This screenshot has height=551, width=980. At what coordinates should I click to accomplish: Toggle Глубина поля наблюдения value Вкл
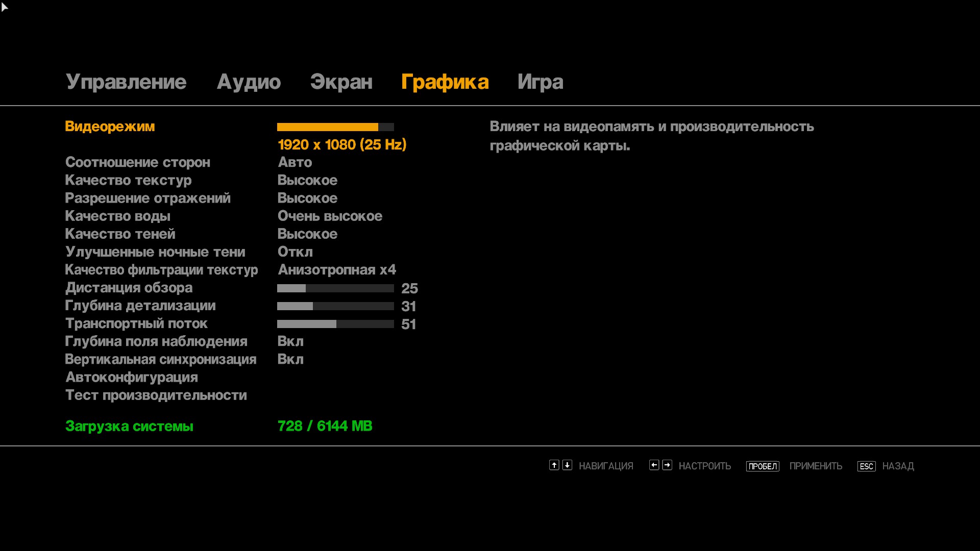point(290,341)
